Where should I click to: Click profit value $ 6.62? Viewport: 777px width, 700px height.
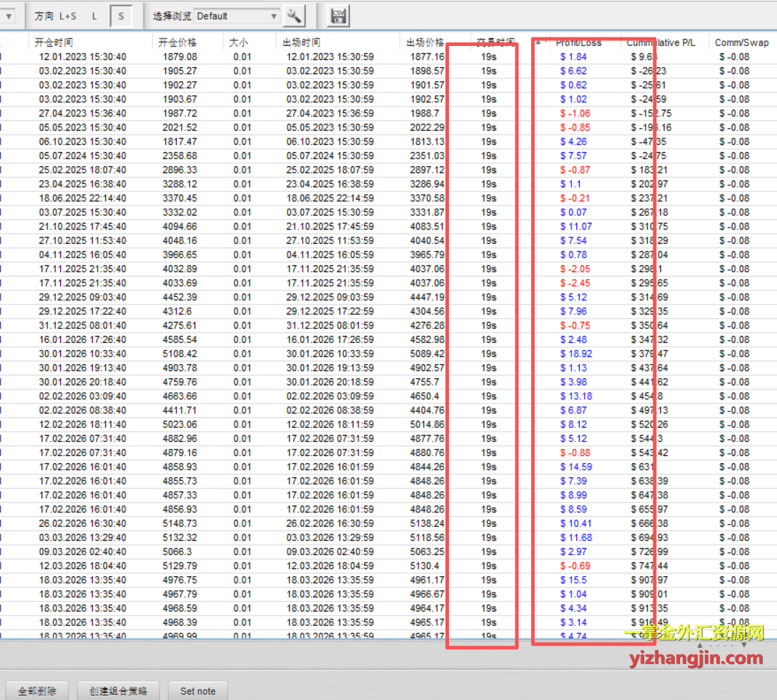point(573,71)
